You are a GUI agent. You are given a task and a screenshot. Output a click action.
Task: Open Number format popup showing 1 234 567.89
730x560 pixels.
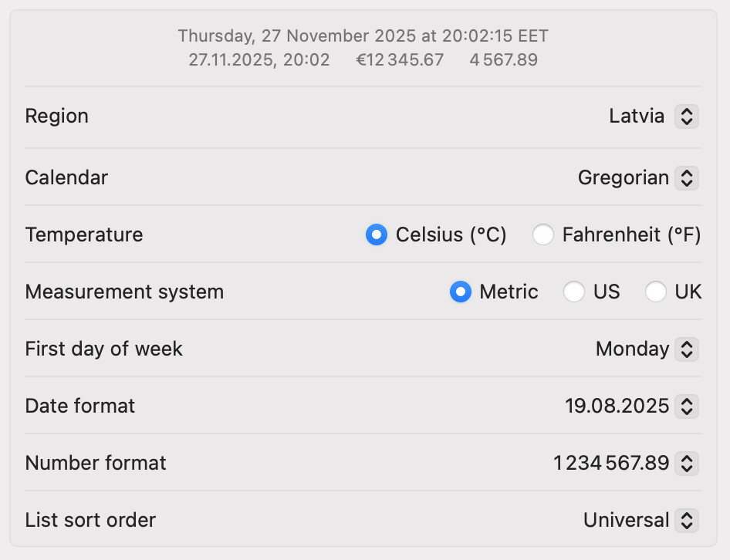coord(610,463)
